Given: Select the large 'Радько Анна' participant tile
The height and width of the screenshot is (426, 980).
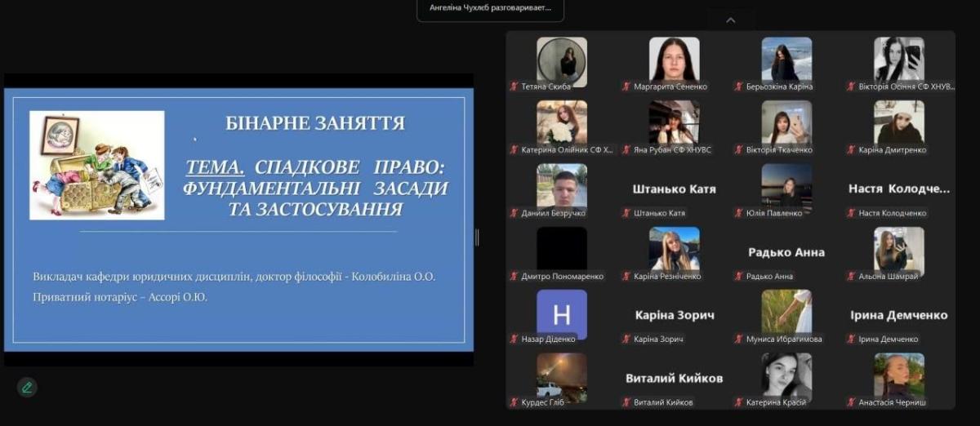Looking at the screenshot, I should pyautogui.click(x=786, y=252).
